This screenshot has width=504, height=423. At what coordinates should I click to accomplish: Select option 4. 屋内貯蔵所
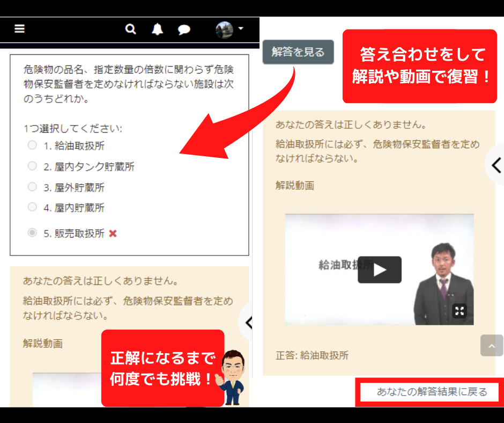point(32,207)
